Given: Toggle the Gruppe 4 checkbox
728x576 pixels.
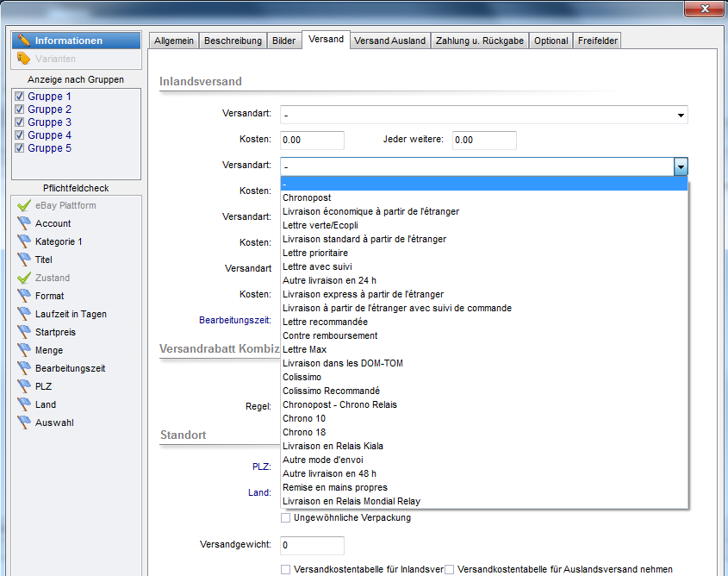Looking at the screenshot, I should pos(20,135).
